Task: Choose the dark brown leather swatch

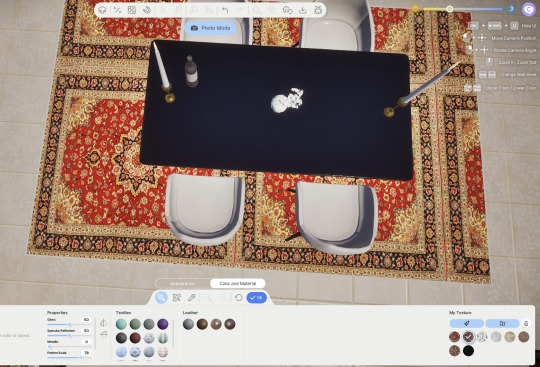Action: click(x=202, y=324)
